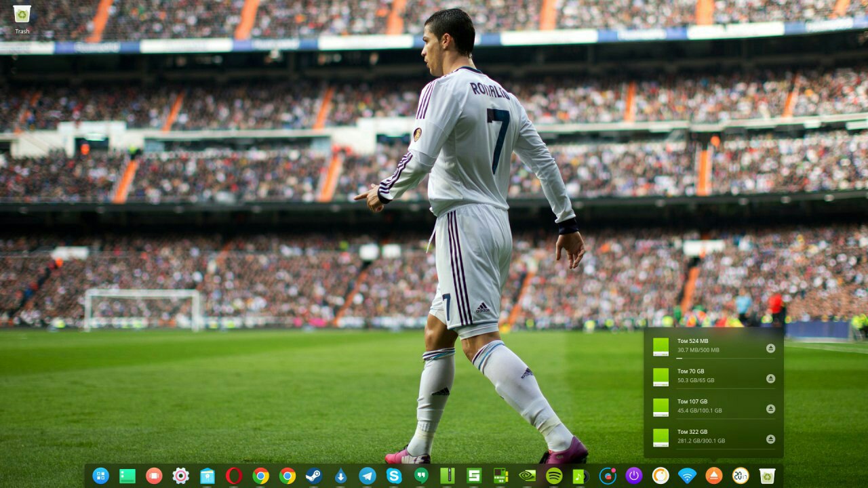Click the green Show Desktop dock icon

[127, 476]
